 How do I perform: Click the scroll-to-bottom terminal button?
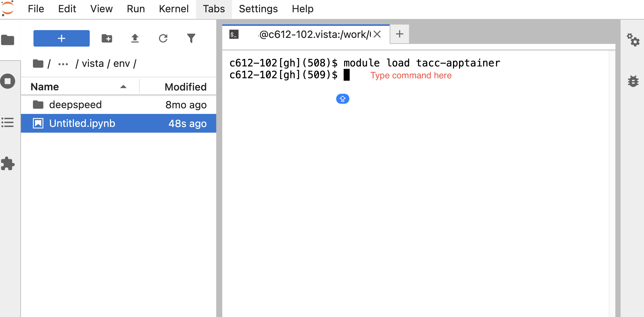click(x=343, y=99)
